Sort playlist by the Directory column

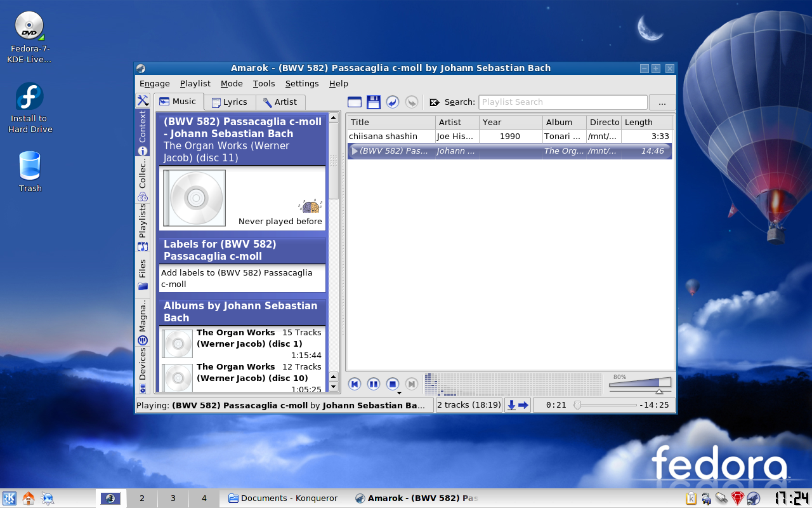tap(603, 122)
